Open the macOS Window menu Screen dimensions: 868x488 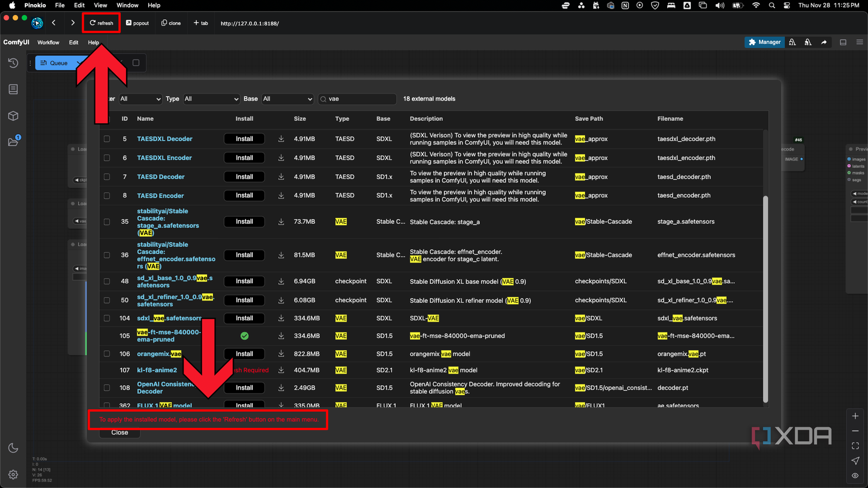pyautogui.click(x=127, y=5)
